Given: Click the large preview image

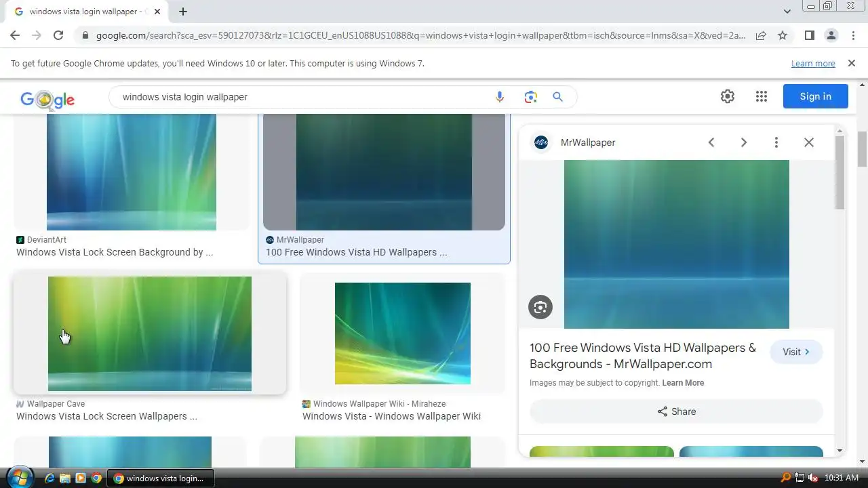Looking at the screenshot, I should pos(677,244).
